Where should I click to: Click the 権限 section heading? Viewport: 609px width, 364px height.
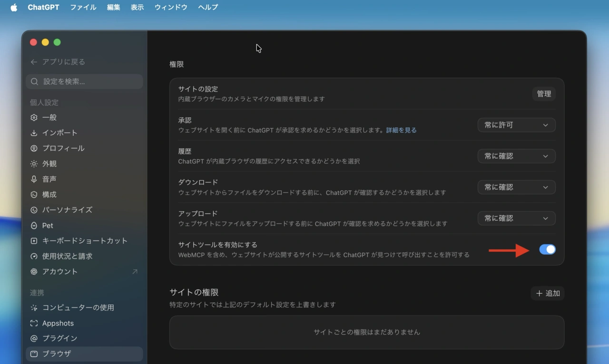(177, 64)
